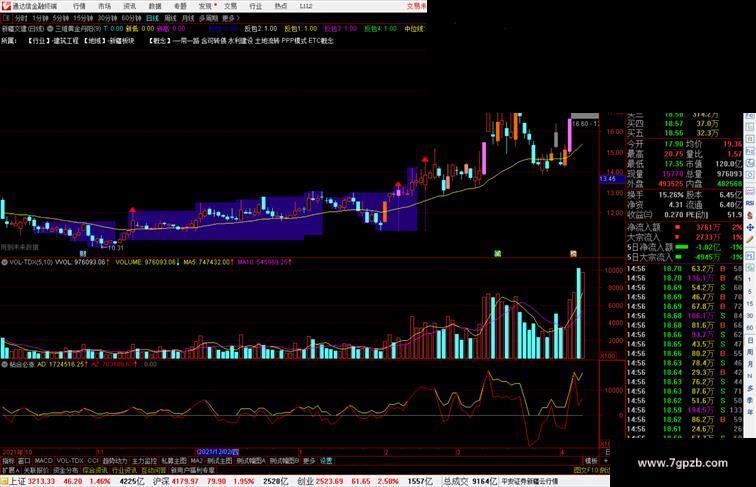
Task: Select the 月线 period tab
Action: click(x=188, y=18)
